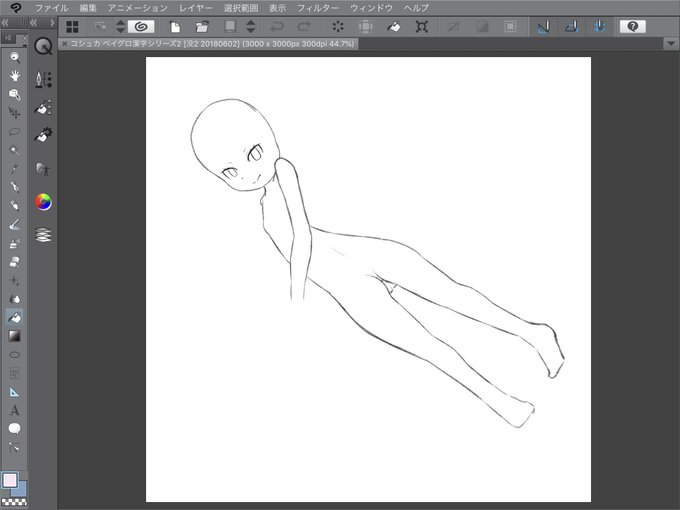Viewport: 680px width, 510px height.
Task: Expand the canvas tab list dropdown
Action: [670, 43]
